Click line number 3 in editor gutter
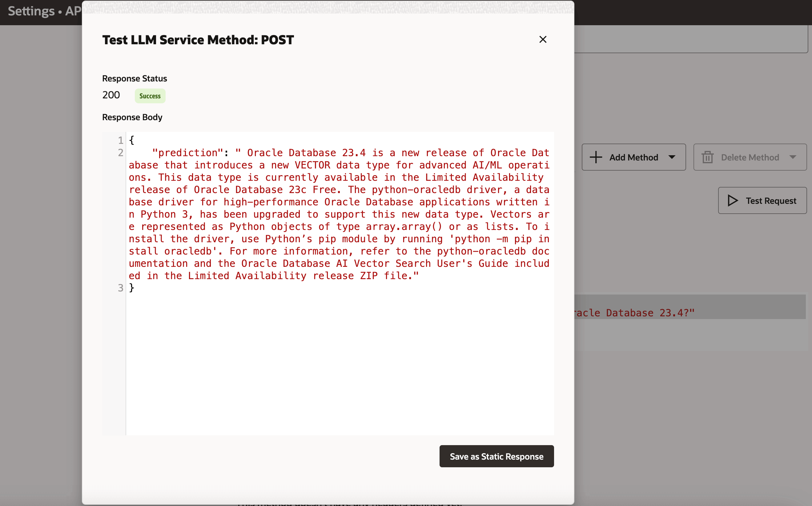Viewport: 812px width, 506px height. click(x=120, y=288)
